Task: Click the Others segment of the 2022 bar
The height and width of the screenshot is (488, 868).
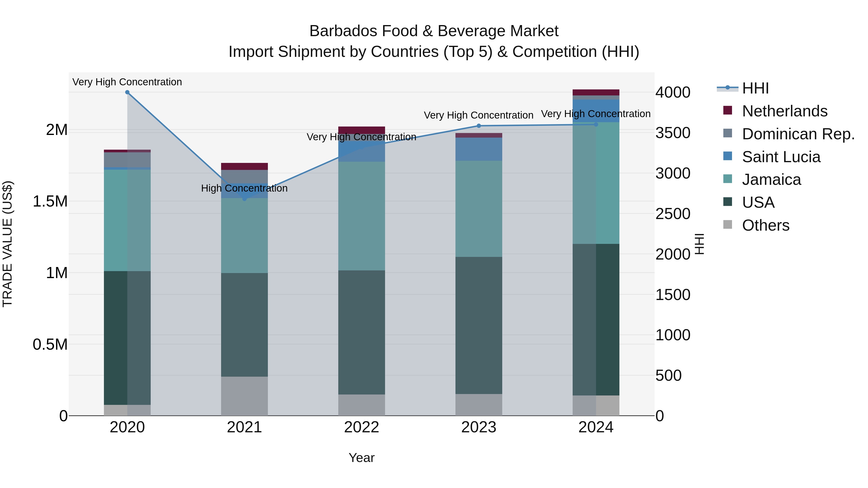Action: click(x=362, y=405)
